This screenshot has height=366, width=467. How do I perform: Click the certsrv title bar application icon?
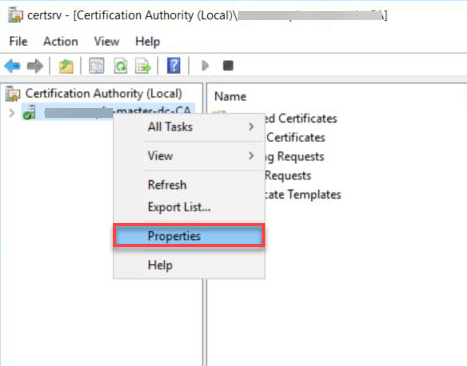click(15, 15)
